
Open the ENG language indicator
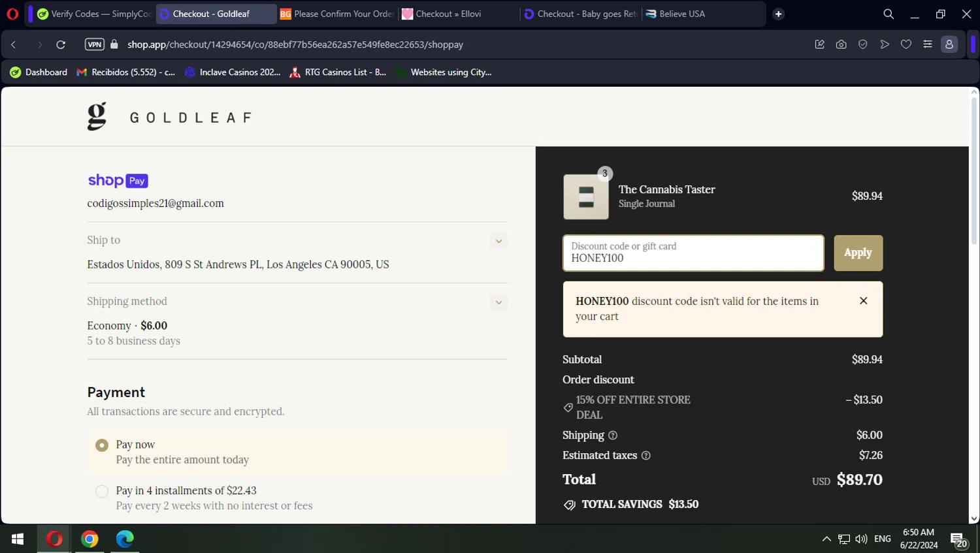[x=883, y=539]
